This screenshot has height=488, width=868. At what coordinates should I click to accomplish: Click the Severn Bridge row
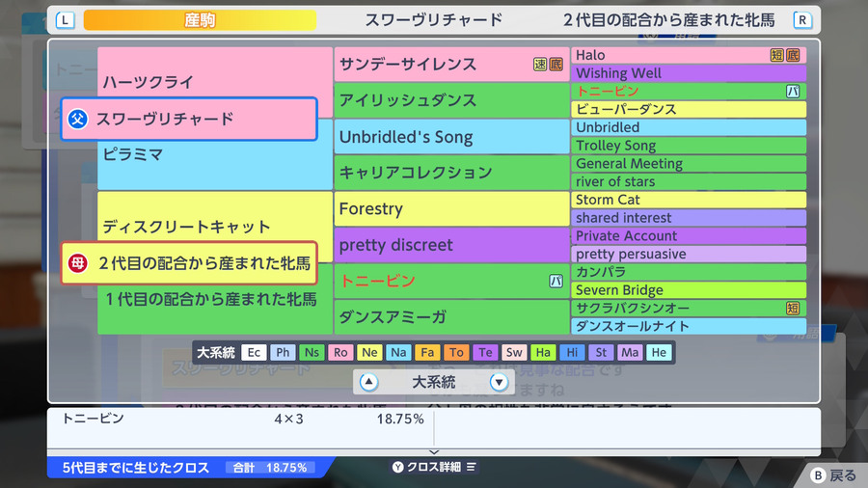[x=689, y=290]
